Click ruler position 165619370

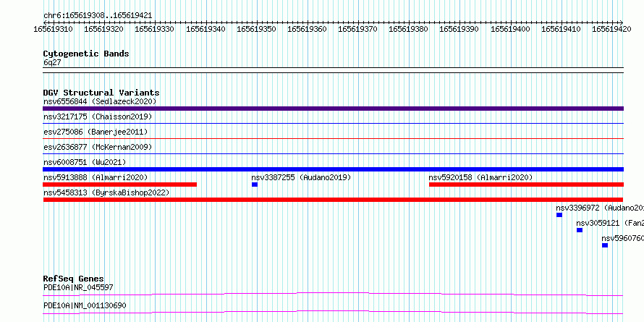click(357, 29)
